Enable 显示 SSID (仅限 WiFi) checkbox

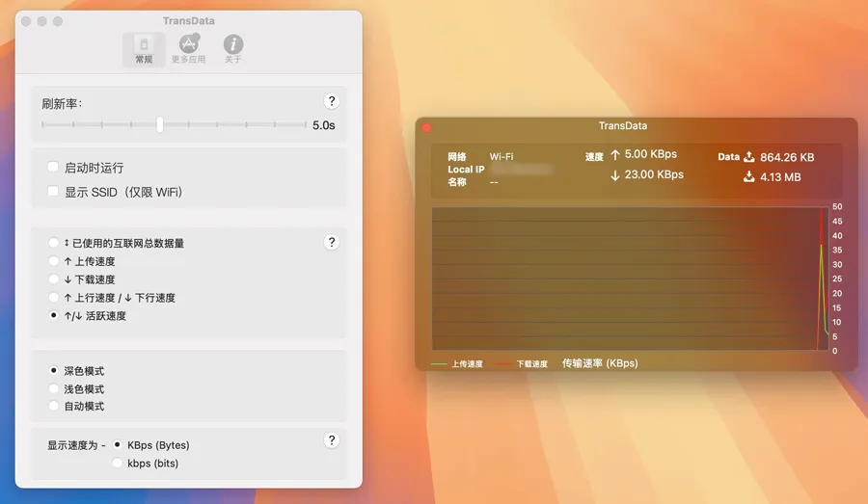pyautogui.click(x=54, y=192)
